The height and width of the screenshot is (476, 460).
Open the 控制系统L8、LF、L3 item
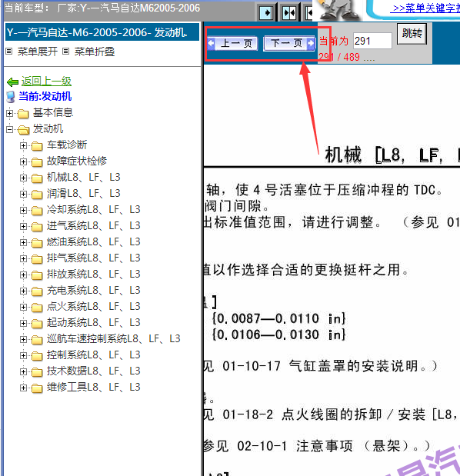pos(94,355)
